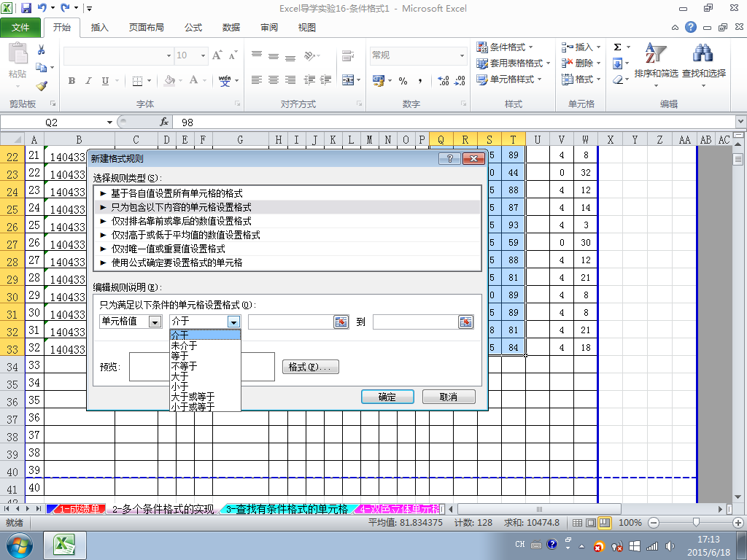747x560 pixels.
Task: Click the Fill down icon
Action: pos(617,63)
